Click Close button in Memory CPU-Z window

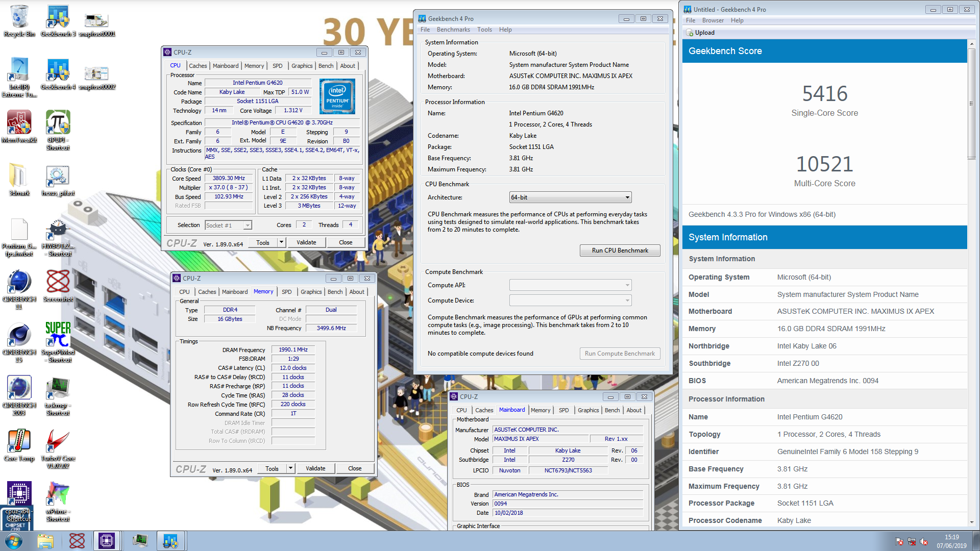pyautogui.click(x=355, y=469)
